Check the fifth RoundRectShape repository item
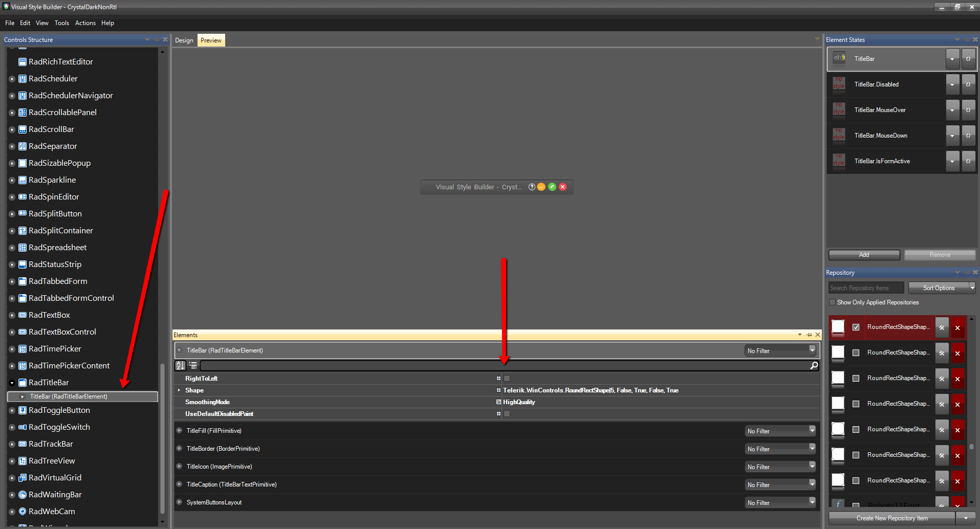980x529 pixels. point(856,429)
